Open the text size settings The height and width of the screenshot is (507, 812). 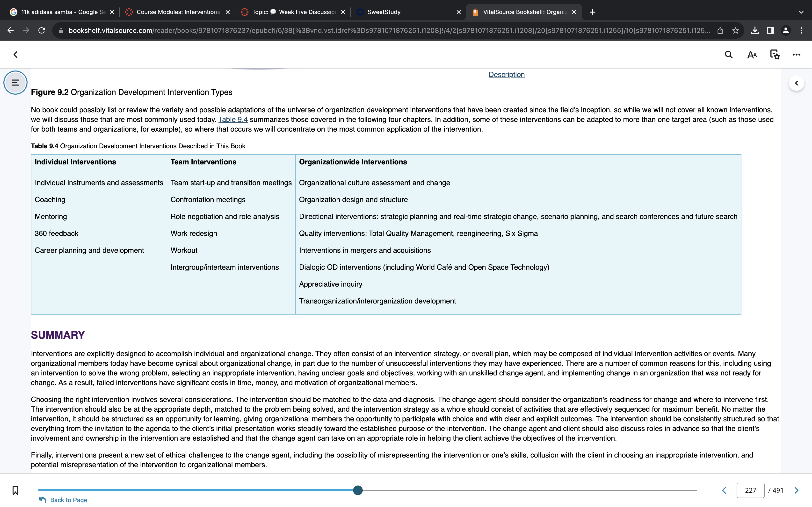click(x=752, y=55)
